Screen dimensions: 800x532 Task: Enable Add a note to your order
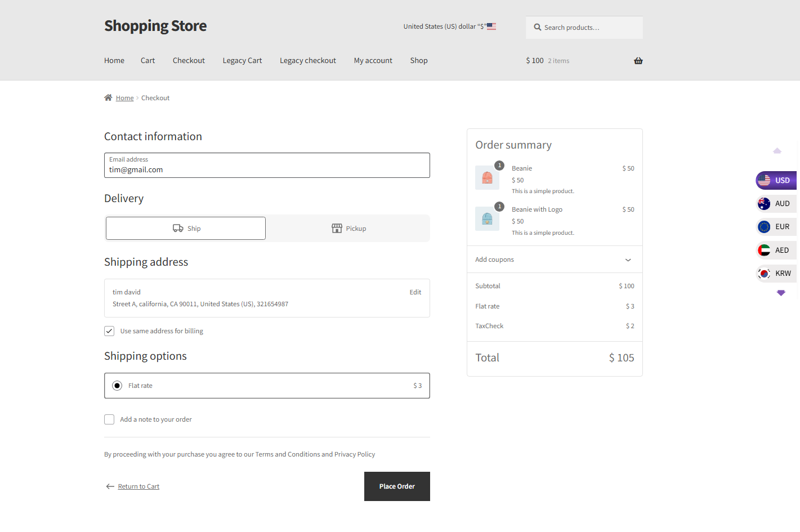[x=109, y=419]
